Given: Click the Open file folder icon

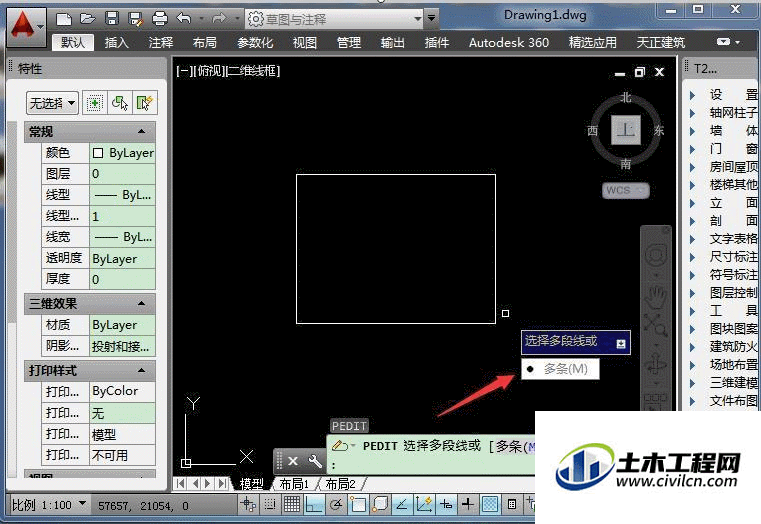Looking at the screenshot, I should (88, 19).
